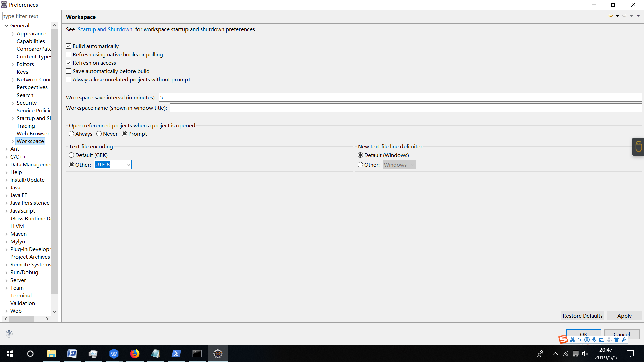Click the help question mark icon
644x362 pixels.
(x=9, y=334)
